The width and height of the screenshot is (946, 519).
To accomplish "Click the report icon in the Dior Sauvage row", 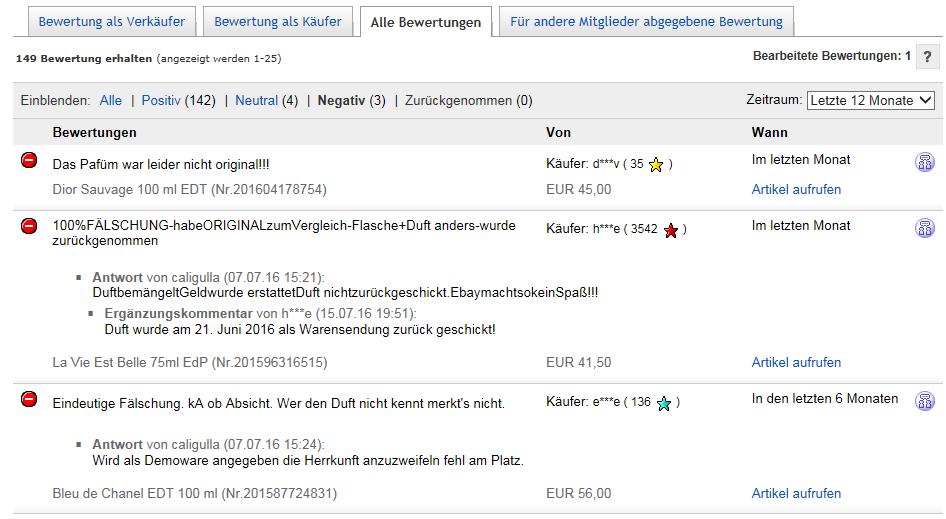I will coord(925,162).
